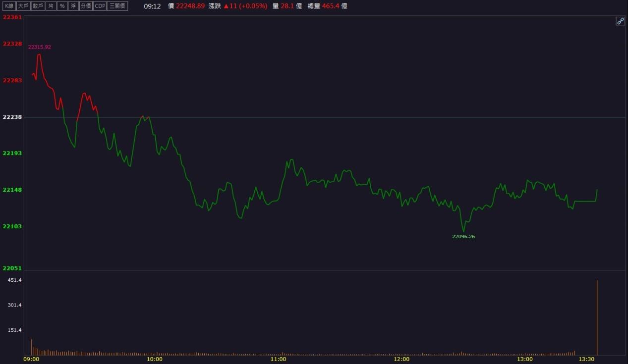Switch to the K線 chart view
This screenshot has width=628, height=364.
pos(9,6)
